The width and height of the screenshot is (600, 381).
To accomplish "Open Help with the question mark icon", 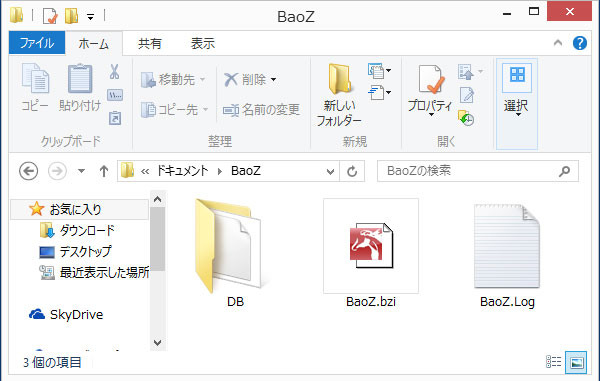I will [x=580, y=43].
